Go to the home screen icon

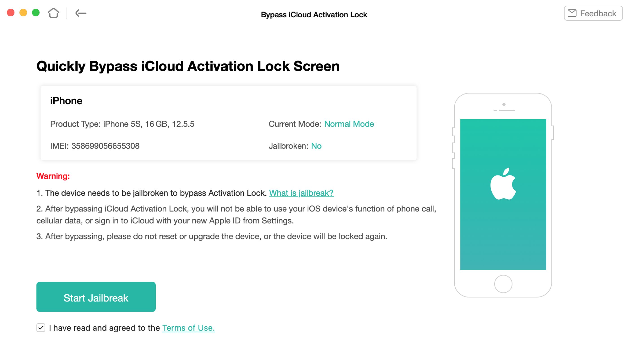[53, 13]
